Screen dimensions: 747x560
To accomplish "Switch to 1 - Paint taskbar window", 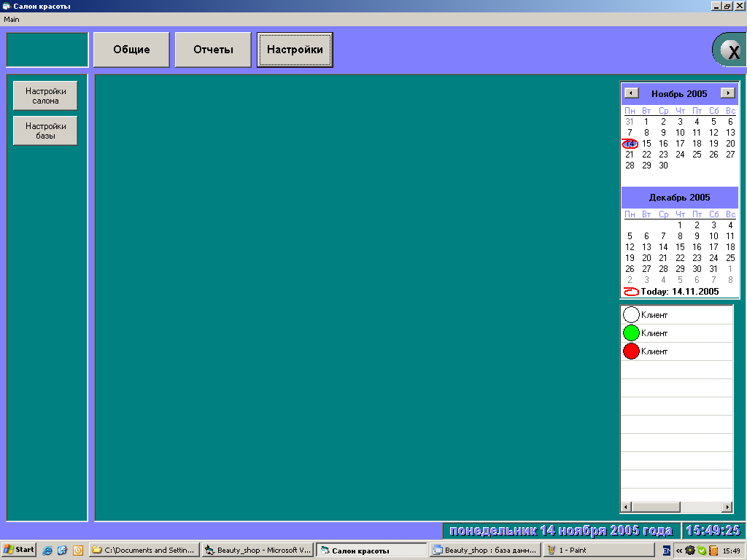I will pos(600,550).
